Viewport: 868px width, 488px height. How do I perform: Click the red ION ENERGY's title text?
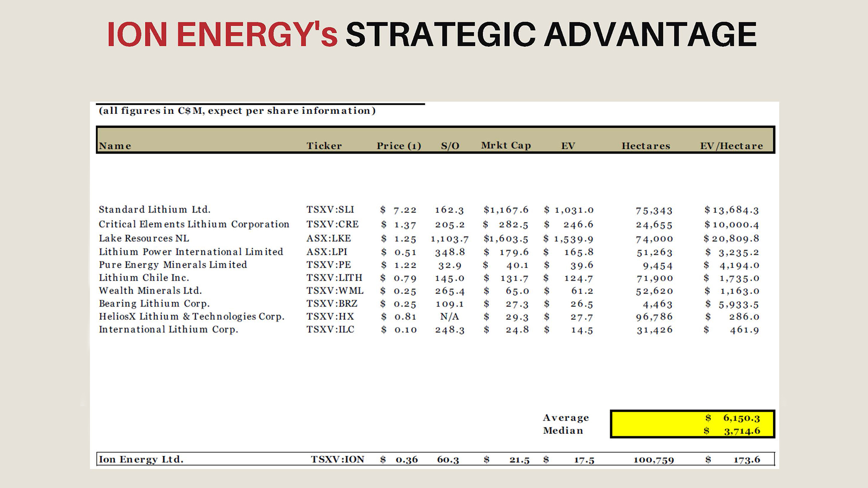click(222, 35)
